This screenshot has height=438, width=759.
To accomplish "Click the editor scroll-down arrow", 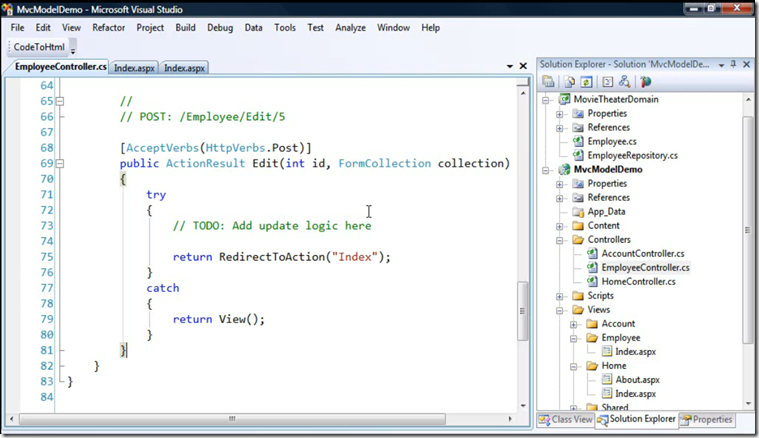I will click(x=523, y=406).
